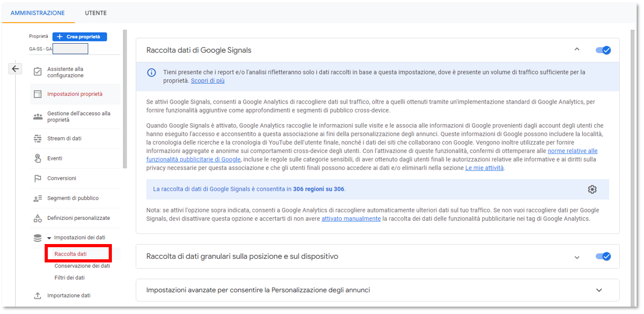
Task: Click the Proprietà label in sidebar
Action: 38,37
